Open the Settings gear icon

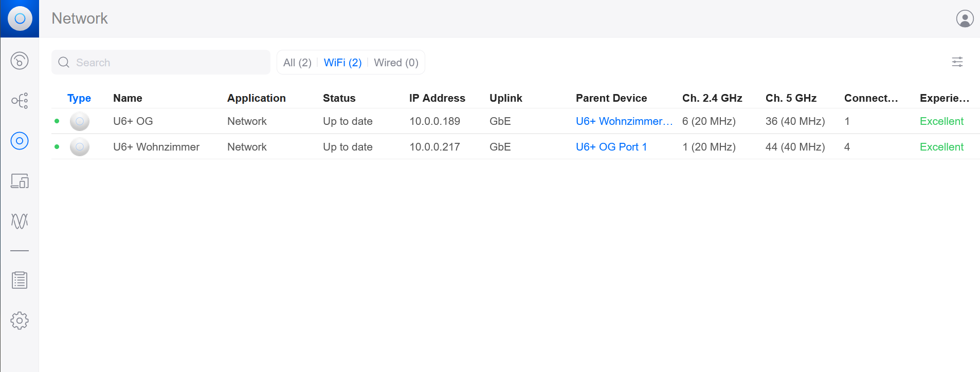tap(20, 321)
